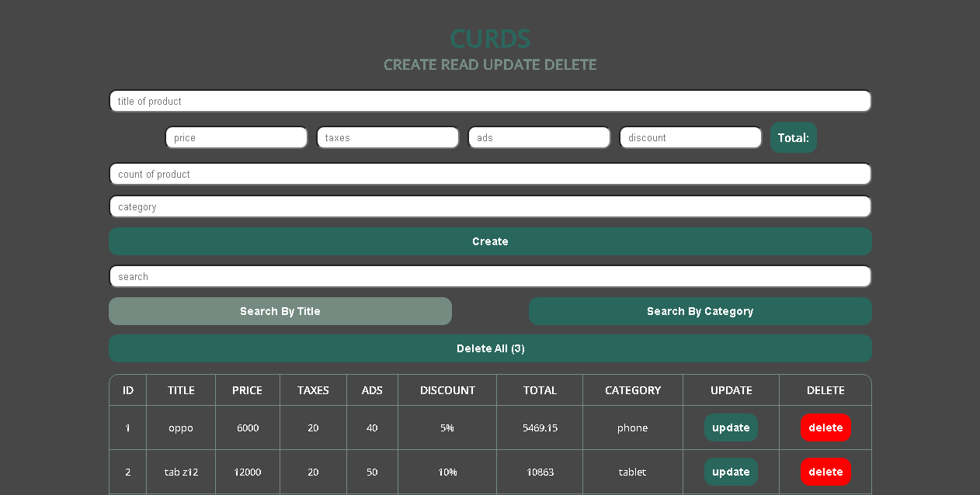Click the TOTAL column header
980x495 pixels.
point(540,390)
